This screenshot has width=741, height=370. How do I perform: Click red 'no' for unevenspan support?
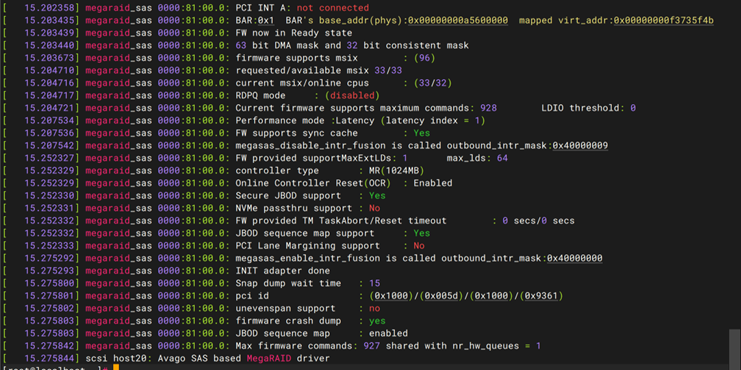pyautogui.click(x=374, y=308)
